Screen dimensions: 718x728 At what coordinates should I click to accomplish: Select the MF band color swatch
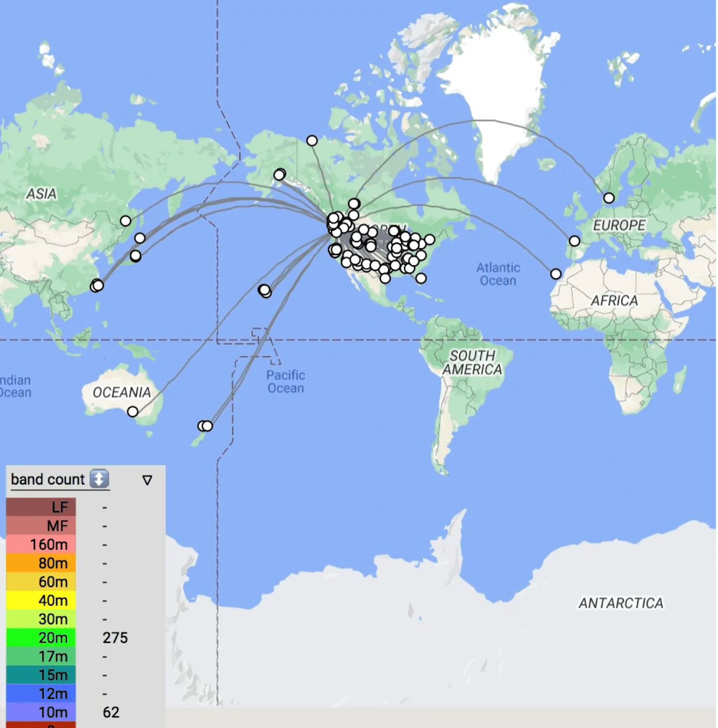coord(41,526)
